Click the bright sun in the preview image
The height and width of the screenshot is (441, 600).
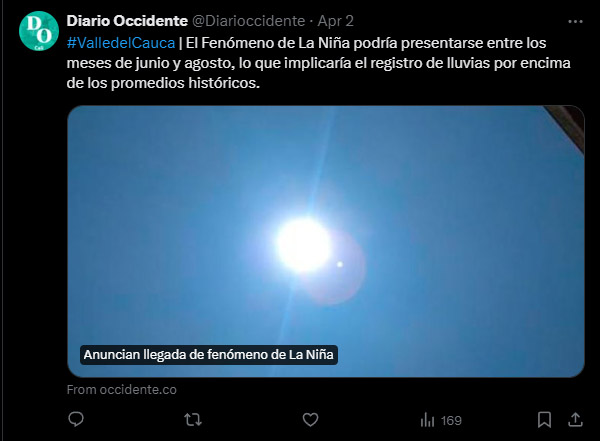pos(304,245)
